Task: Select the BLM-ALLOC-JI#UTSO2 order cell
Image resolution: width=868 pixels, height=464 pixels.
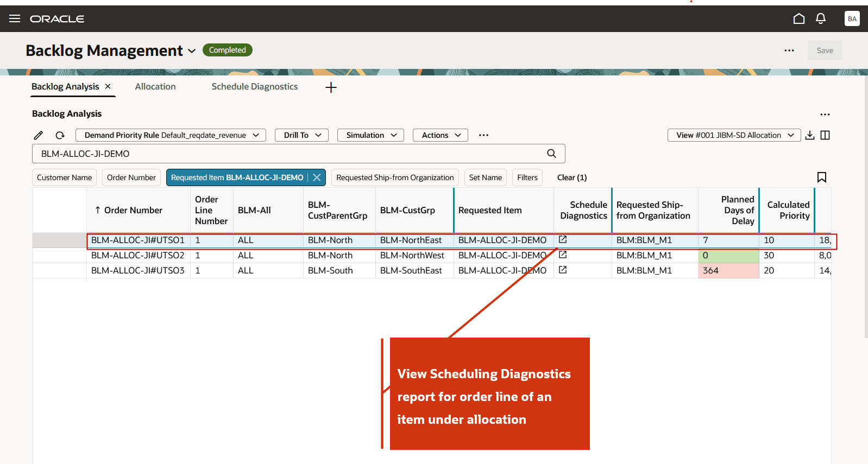Action: tap(139, 255)
